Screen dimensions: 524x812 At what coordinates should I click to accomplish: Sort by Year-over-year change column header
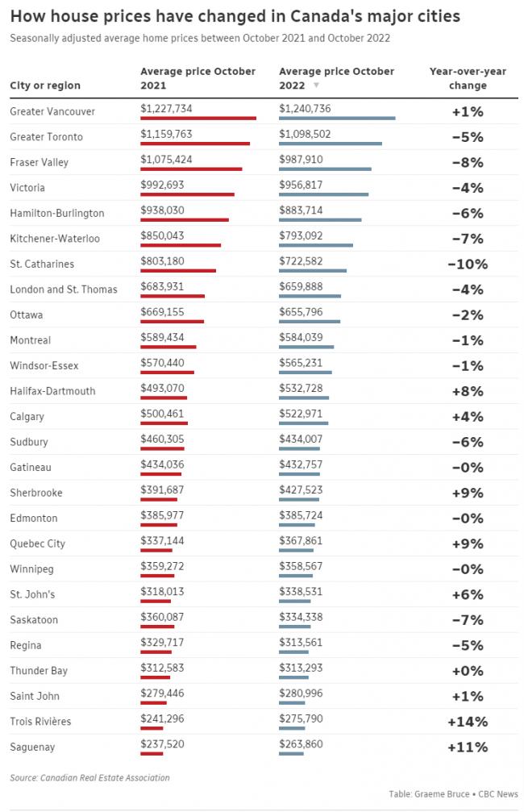(x=468, y=78)
